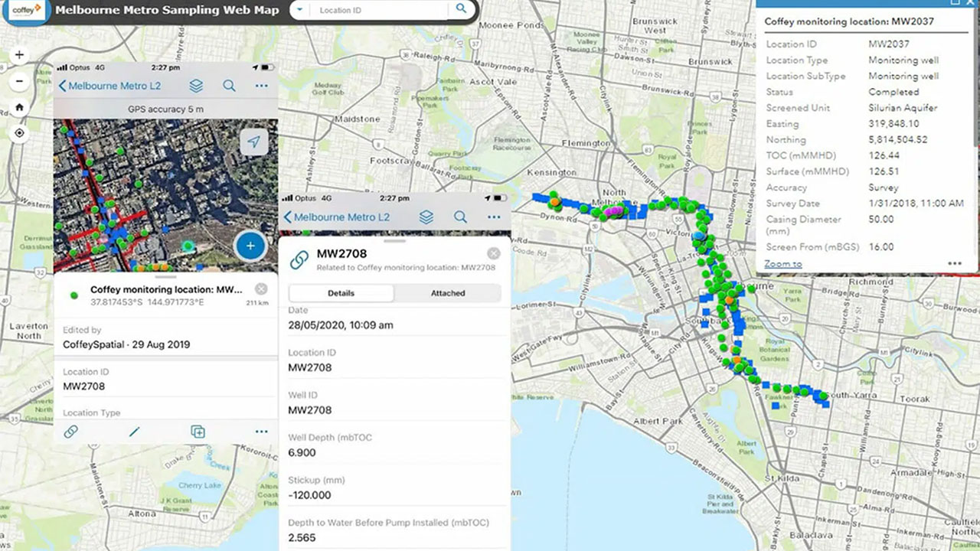
Task: Tap the GPS navigation arrow on satellite map
Action: point(253,142)
